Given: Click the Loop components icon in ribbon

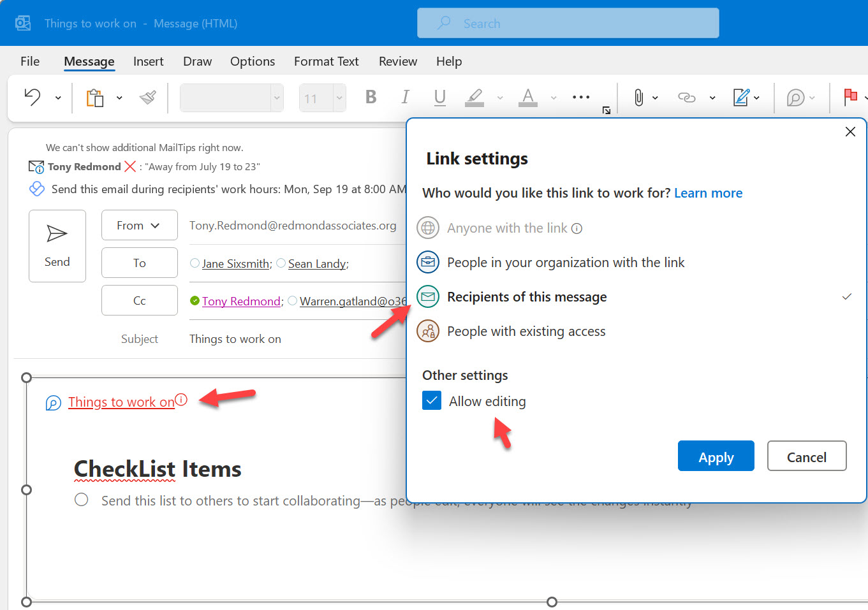Looking at the screenshot, I should pos(795,98).
